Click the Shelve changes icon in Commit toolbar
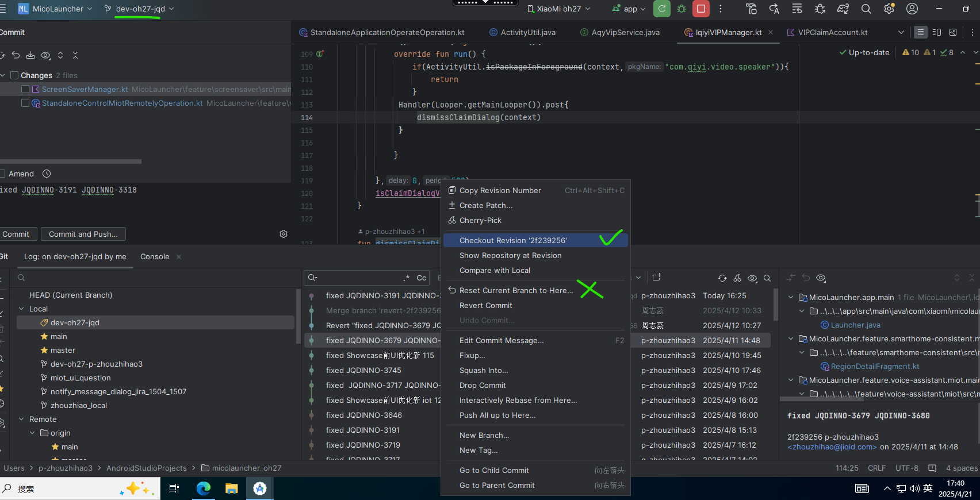This screenshot has width=980, height=500. [30, 55]
